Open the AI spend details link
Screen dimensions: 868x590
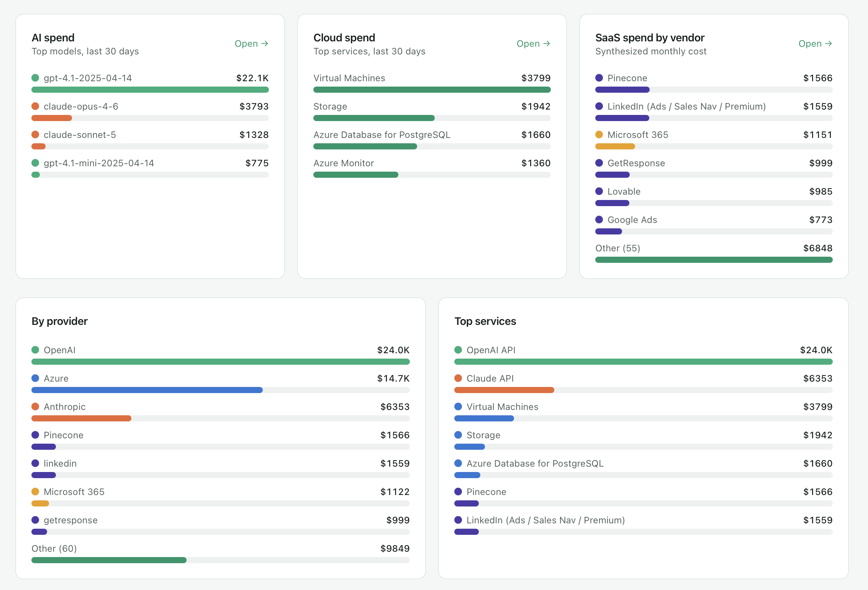coord(251,44)
